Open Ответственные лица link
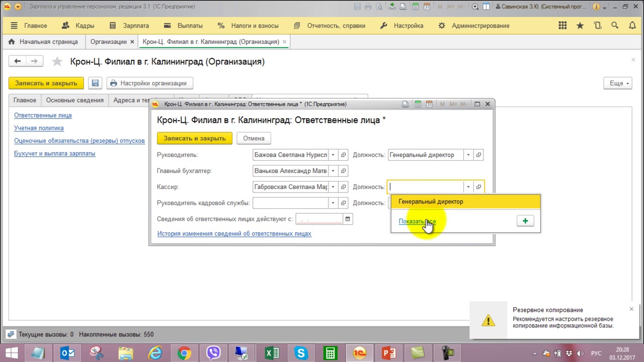 43,115
